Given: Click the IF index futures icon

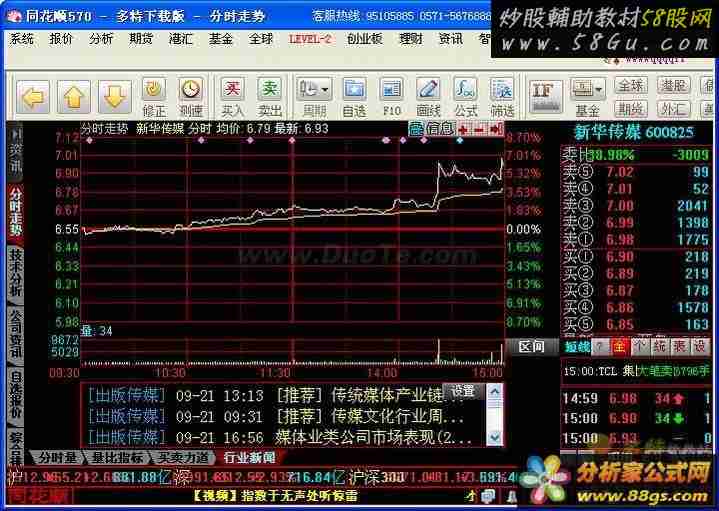Looking at the screenshot, I should click(545, 97).
